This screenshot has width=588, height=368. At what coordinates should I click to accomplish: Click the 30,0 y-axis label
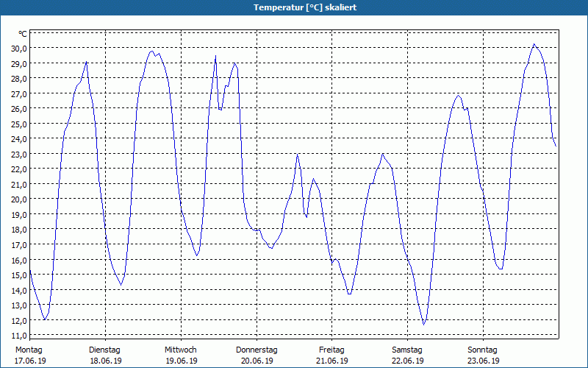pyautogui.click(x=21, y=49)
